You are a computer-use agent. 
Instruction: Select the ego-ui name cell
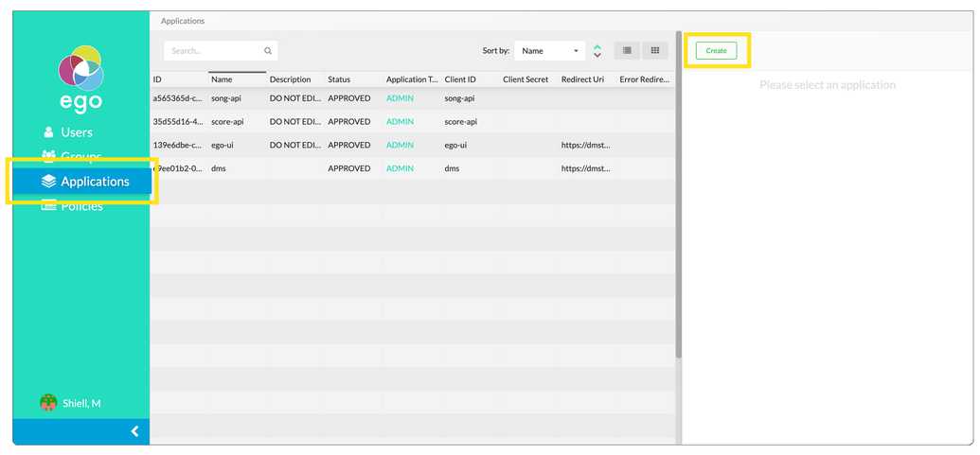coord(223,145)
